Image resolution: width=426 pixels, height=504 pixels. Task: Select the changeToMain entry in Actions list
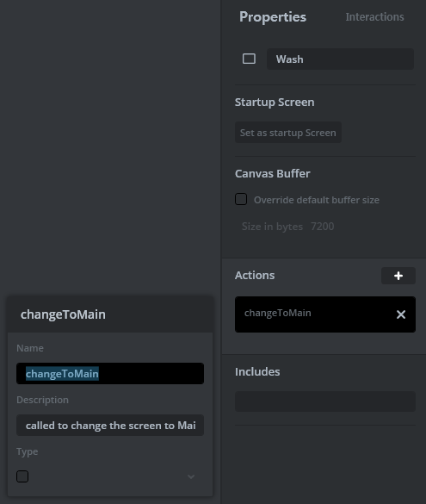pyautogui.click(x=324, y=314)
